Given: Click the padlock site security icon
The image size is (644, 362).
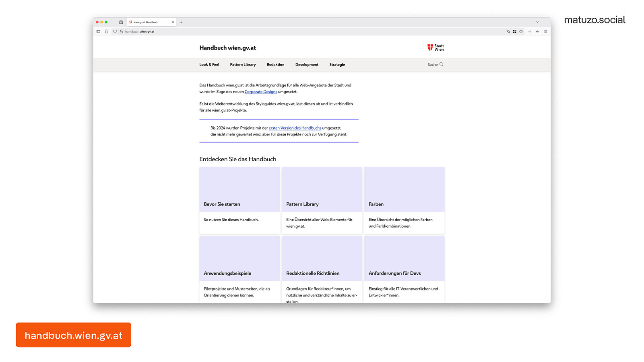Looking at the screenshot, I should [x=121, y=31].
